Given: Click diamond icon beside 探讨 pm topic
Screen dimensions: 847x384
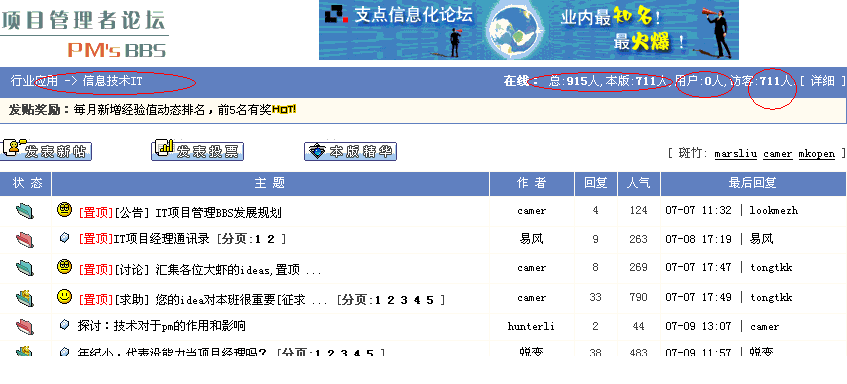Looking at the screenshot, I should click(x=64, y=325).
